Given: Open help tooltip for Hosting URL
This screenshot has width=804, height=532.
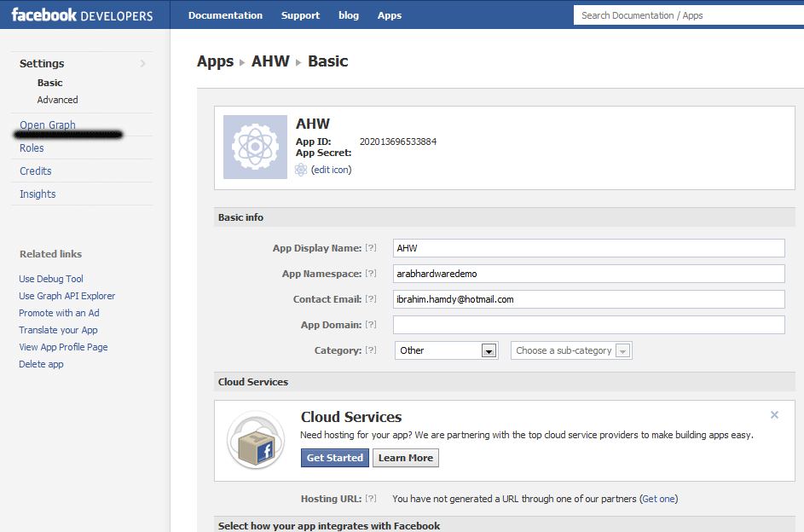Looking at the screenshot, I should click(x=371, y=499).
